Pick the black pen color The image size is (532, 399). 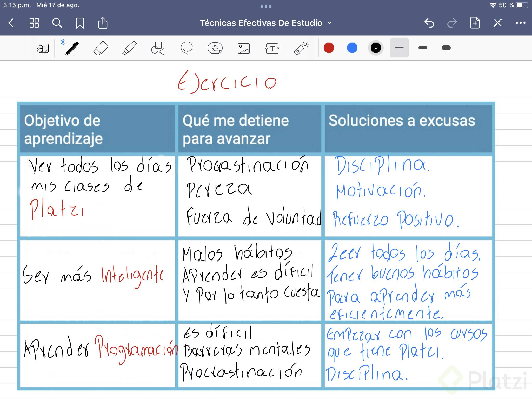[376, 48]
